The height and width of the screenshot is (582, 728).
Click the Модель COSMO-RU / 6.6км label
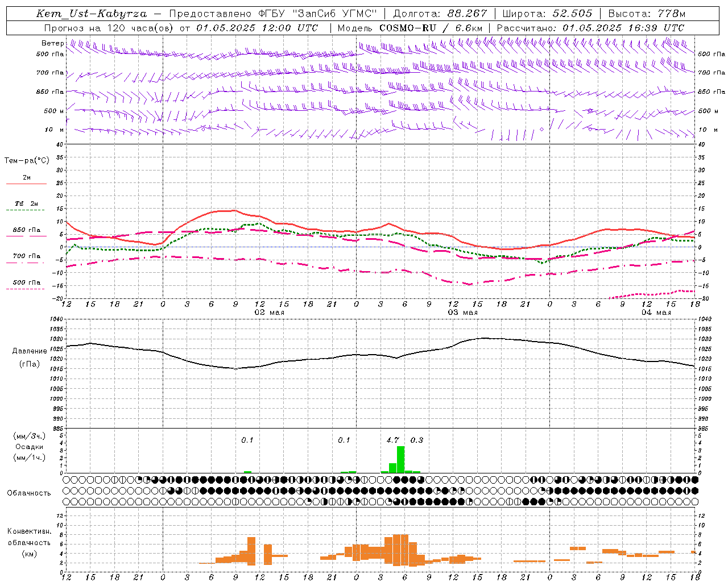[410, 28]
